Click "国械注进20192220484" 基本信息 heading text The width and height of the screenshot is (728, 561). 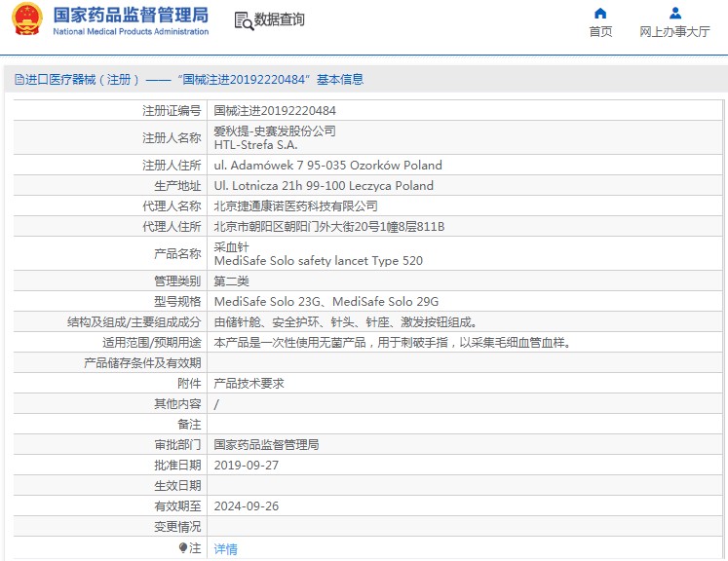pos(271,79)
